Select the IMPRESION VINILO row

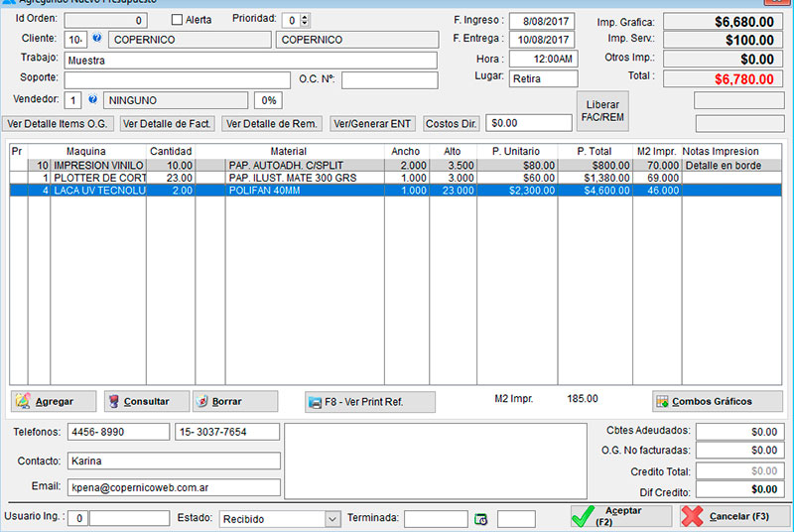(x=99, y=165)
